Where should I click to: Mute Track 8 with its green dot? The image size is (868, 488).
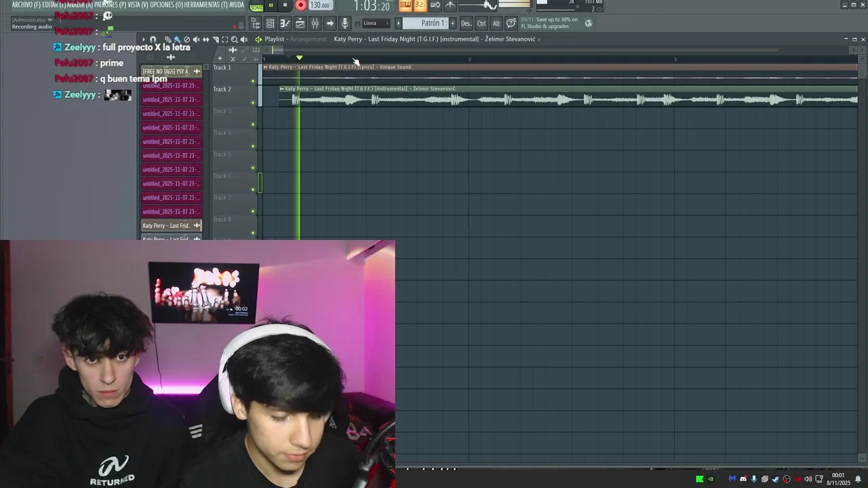[253, 233]
